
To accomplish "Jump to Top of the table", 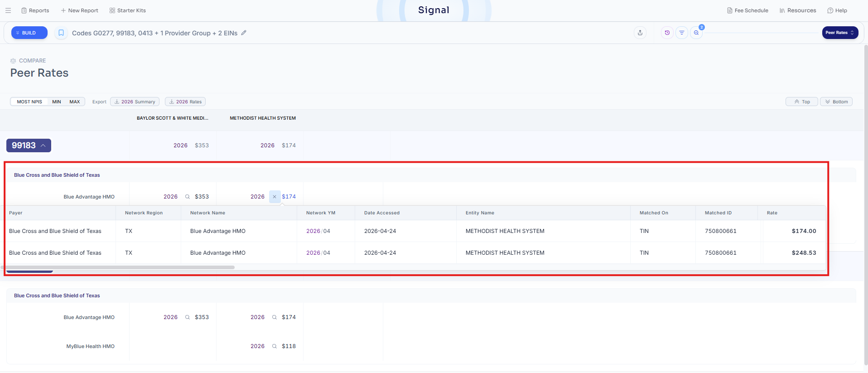I will pos(802,102).
